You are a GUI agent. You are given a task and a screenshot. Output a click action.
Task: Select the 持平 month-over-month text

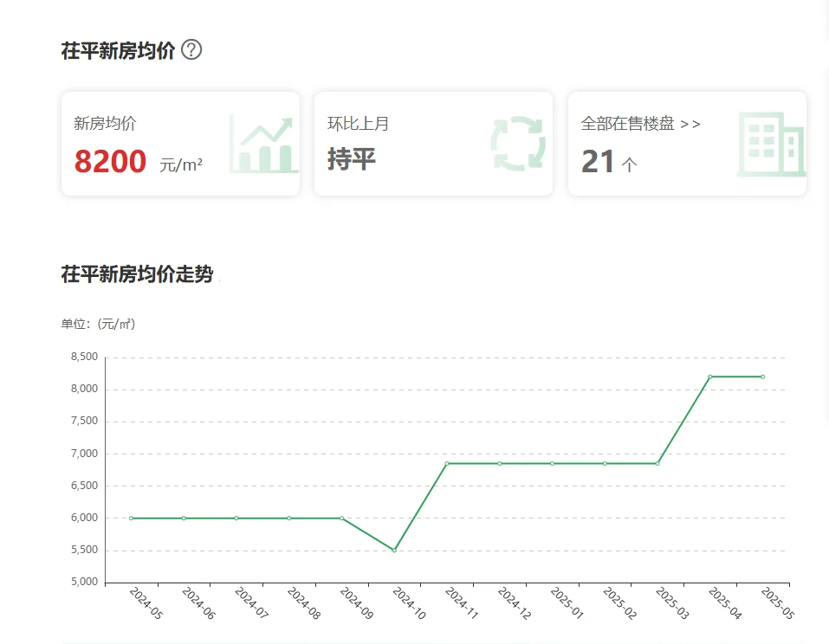(352, 159)
